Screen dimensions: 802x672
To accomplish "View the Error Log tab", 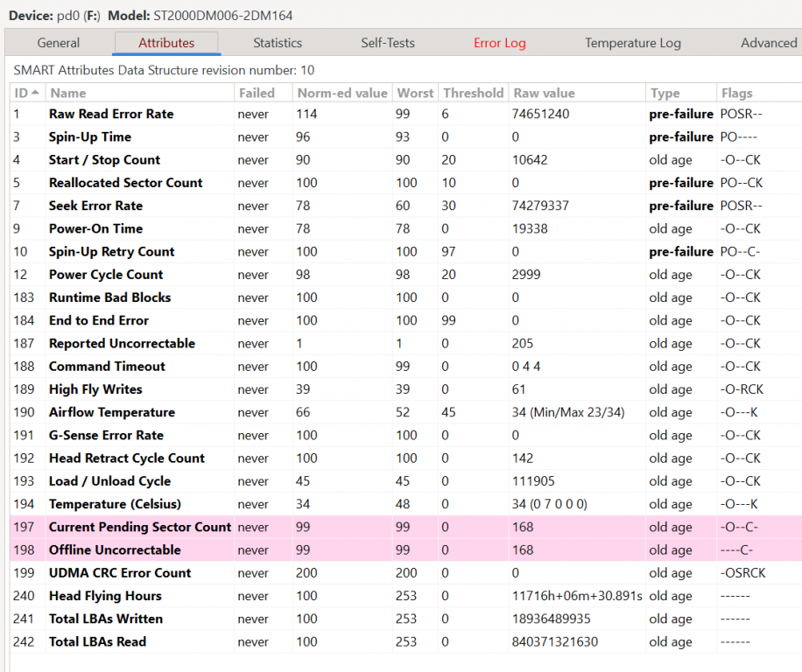I will click(x=499, y=43).
